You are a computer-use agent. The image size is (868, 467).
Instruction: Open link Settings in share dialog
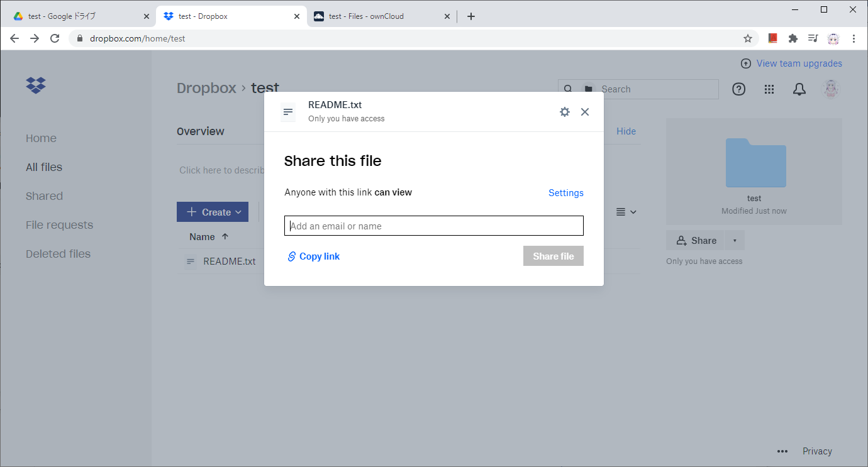[566, 193]
